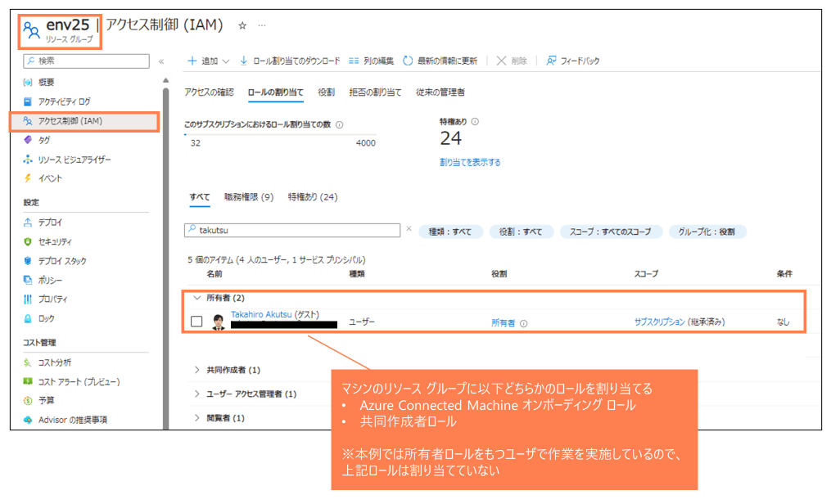Open the ellipsis more options in header
Viewport: 831px width, 504px height.
click(x=262, y=25)
